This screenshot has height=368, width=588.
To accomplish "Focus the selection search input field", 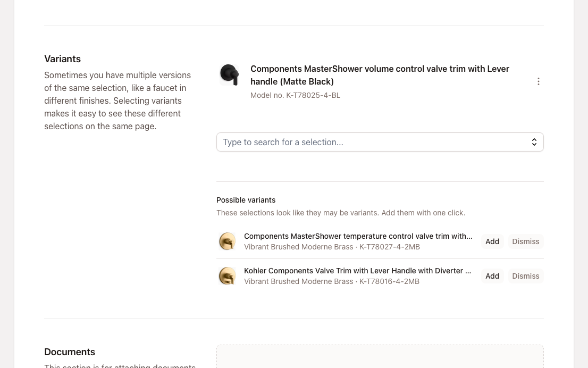I will 380,142.
